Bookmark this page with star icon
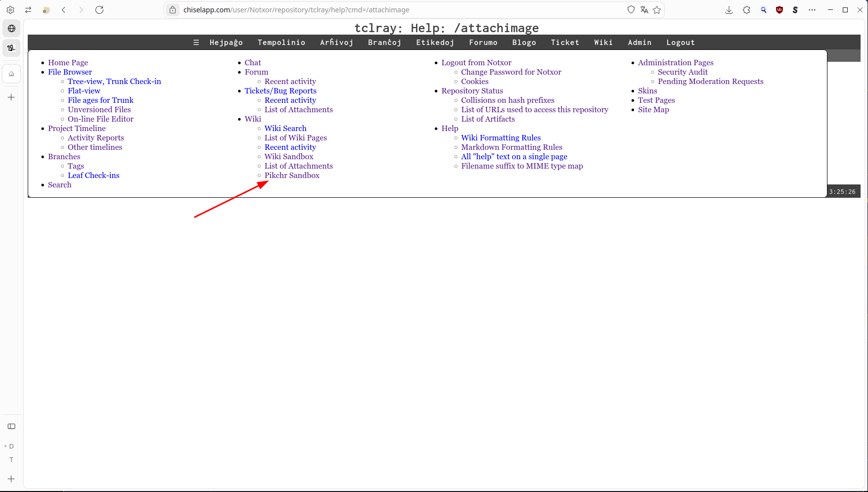The width and height of the screenshot is (868, 492). [657, 10]
